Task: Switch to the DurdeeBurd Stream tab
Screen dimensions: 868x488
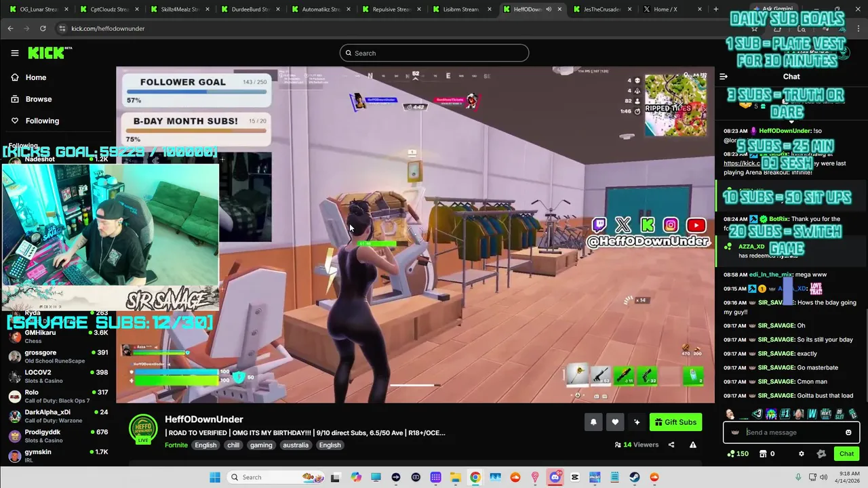Action: (250, 9)
